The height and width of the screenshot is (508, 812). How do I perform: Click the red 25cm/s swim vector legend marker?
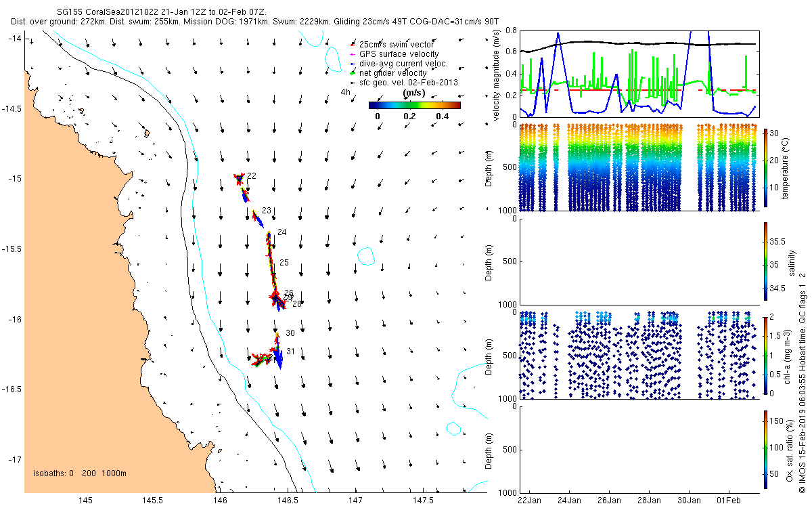click(353, 44)
